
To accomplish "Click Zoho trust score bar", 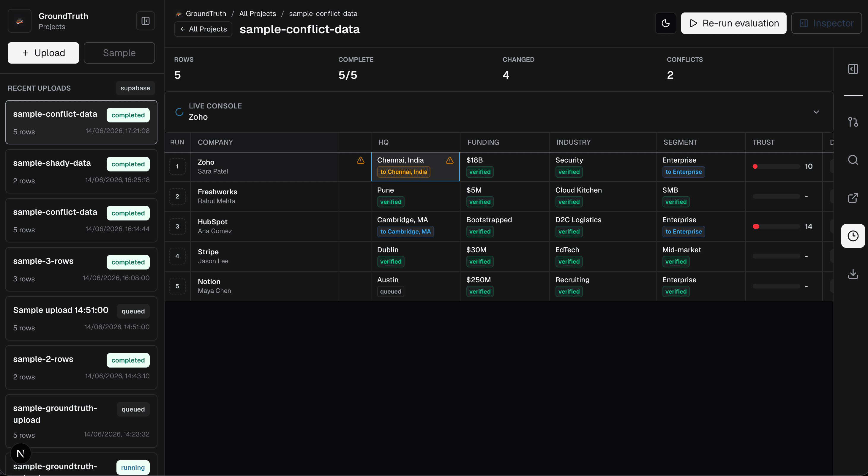I will coord(776,166).
